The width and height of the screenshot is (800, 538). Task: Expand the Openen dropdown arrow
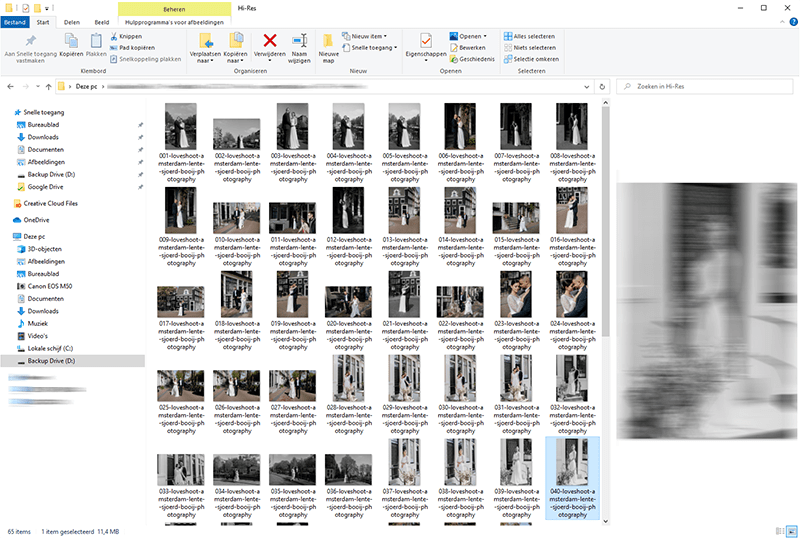(x=485, y=36)
